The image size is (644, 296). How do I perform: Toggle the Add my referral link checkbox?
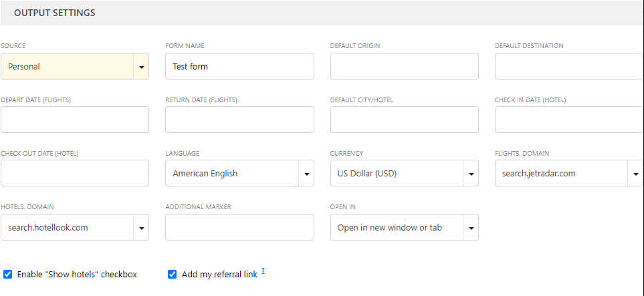(173, 274)
